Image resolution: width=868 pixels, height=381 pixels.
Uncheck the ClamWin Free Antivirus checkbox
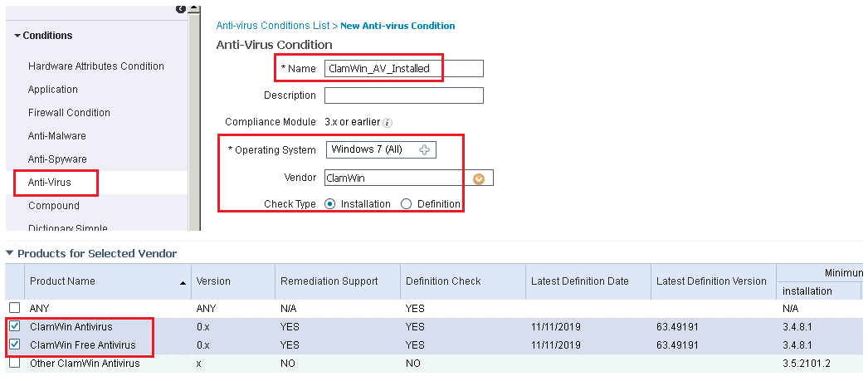[15, 344]
